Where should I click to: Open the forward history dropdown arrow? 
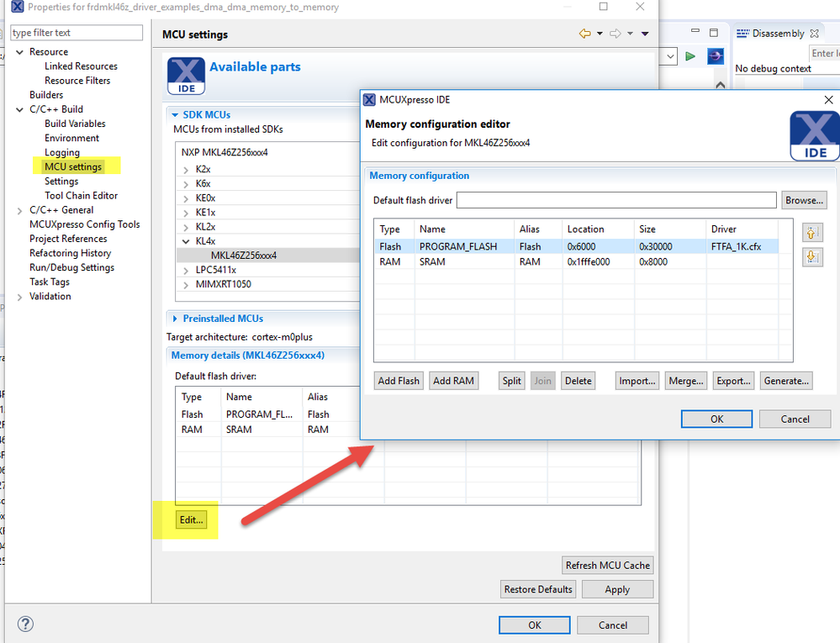coord(630,34)
